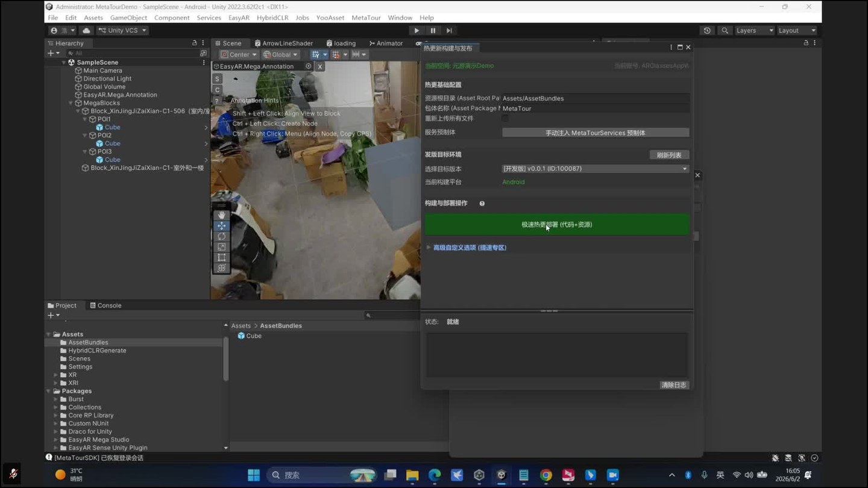Click the Main Camera object icon
This screenshot has width=868, height=488.
coord(78,70)
